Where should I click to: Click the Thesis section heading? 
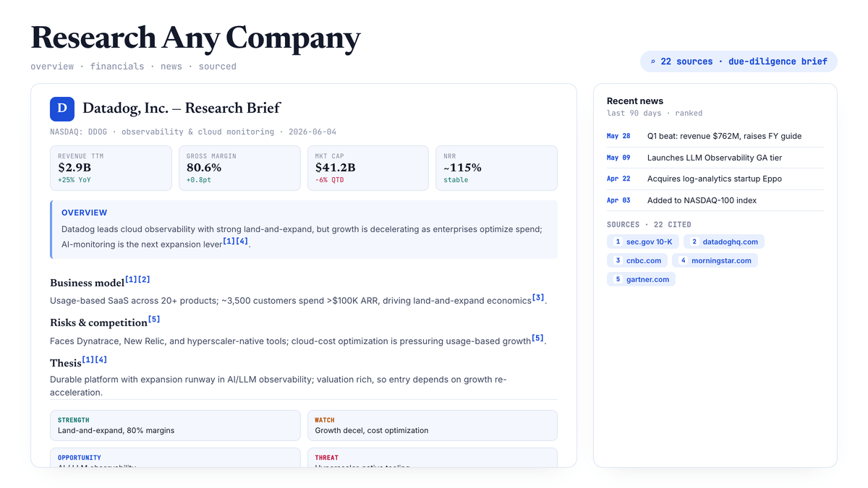(x=65, y=363)
